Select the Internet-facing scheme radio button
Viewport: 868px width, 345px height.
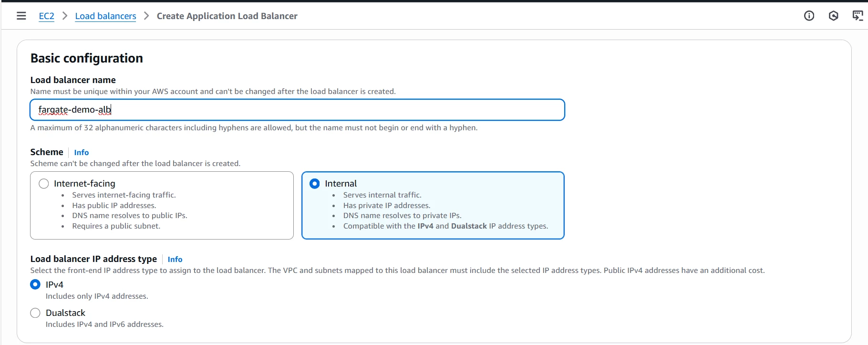[44, 184]
